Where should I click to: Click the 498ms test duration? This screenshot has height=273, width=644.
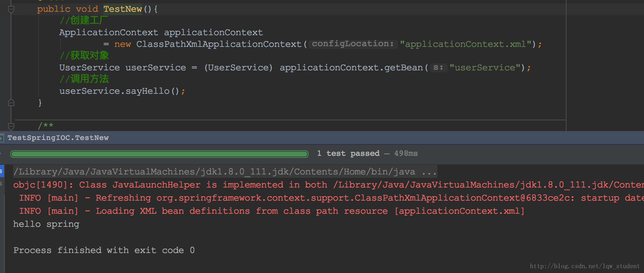point(406,153)
